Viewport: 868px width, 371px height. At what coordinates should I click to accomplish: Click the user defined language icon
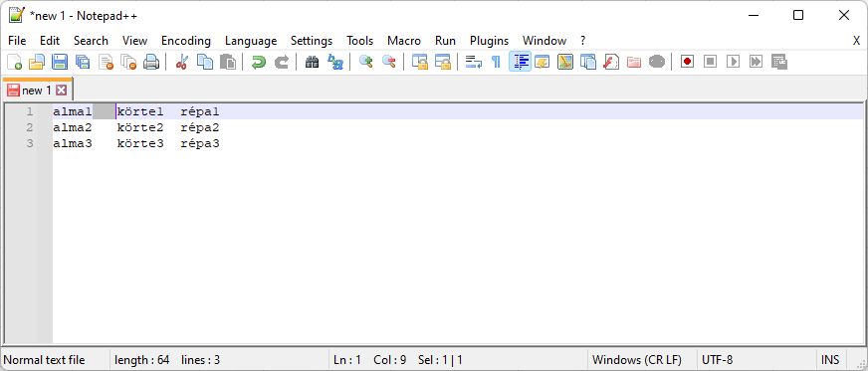(542, 62)
